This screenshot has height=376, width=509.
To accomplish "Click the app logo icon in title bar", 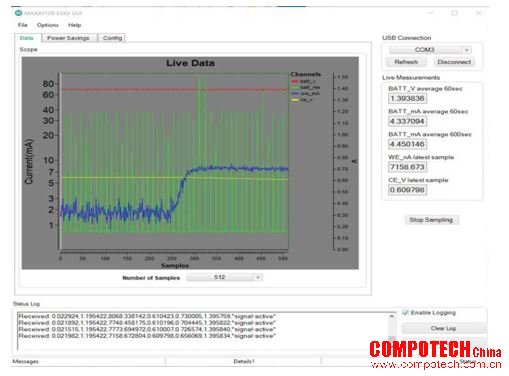I will pos(18,13).
